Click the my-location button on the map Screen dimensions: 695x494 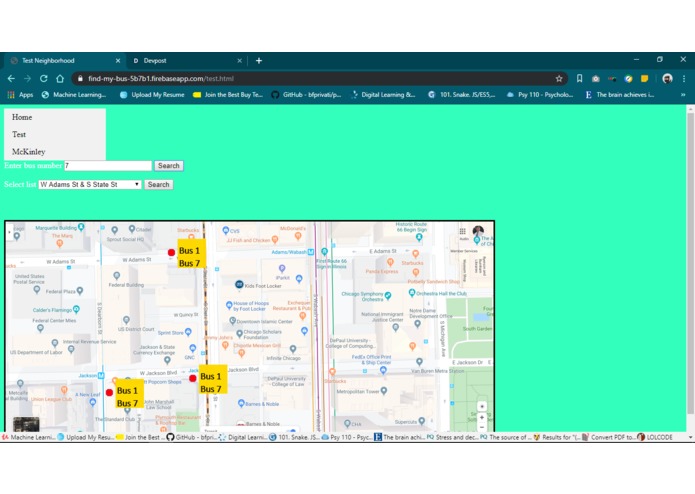482,406
